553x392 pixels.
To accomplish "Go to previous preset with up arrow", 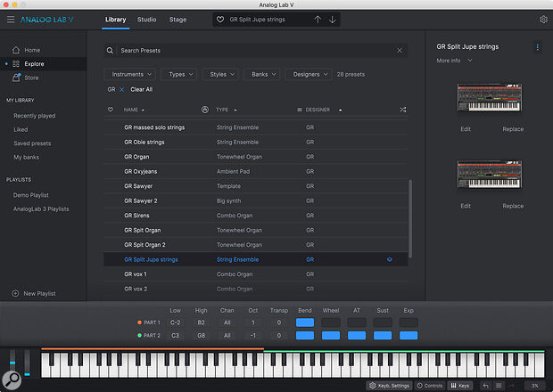I will pos(318,20).
